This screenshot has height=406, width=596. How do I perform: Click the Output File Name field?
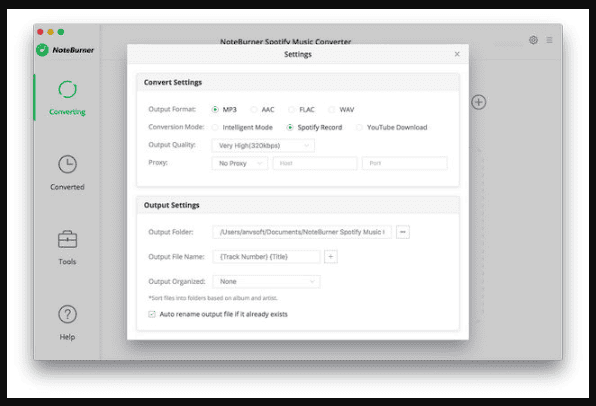266,257
